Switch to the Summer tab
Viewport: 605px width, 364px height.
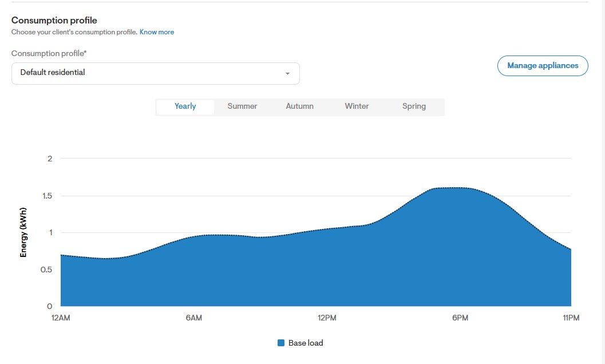242,106
